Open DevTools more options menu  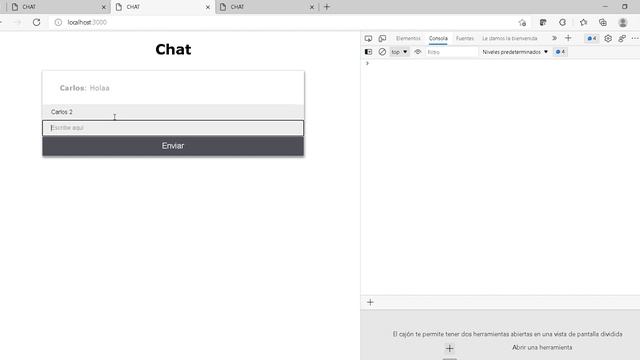[635, 38]
